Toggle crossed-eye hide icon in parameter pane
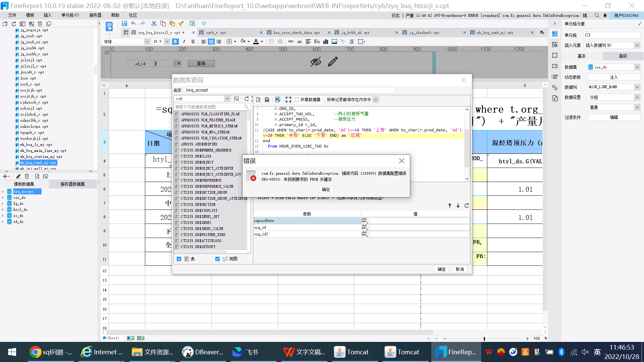The height and width of the screenshot is (362, 644). [x=316, y=62]
